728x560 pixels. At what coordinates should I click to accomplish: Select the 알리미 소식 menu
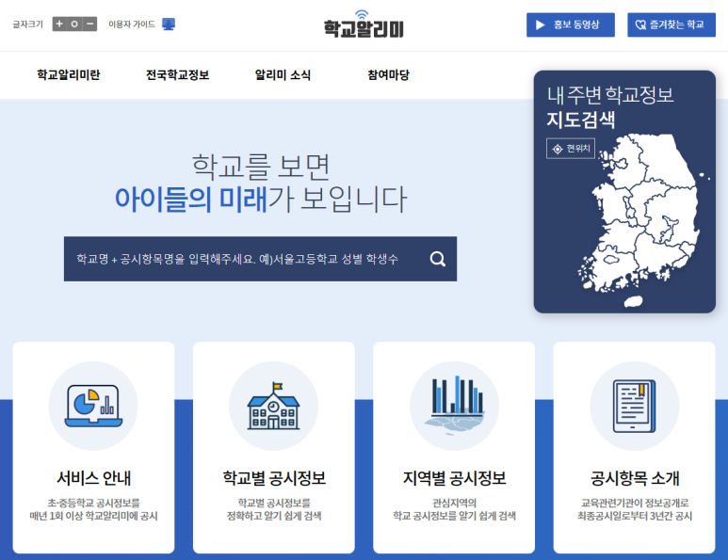283,75
